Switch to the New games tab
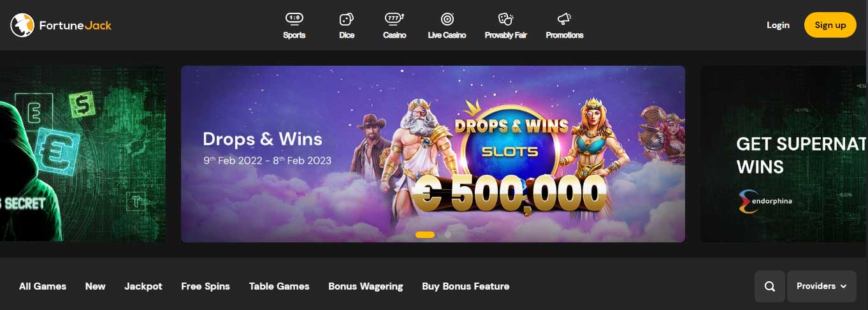The height and width of the screenshot is (310, 868). pos(96,286)
